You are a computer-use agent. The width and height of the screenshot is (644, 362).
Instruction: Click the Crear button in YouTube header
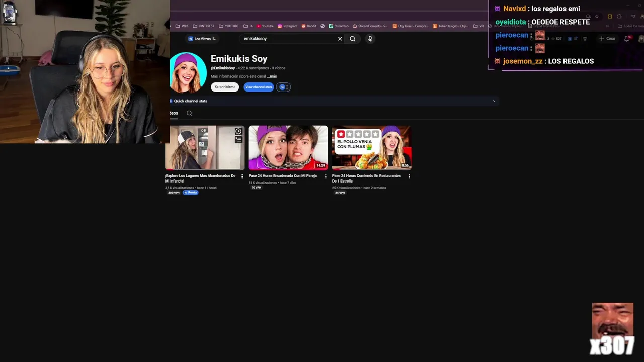coord(607,39)
